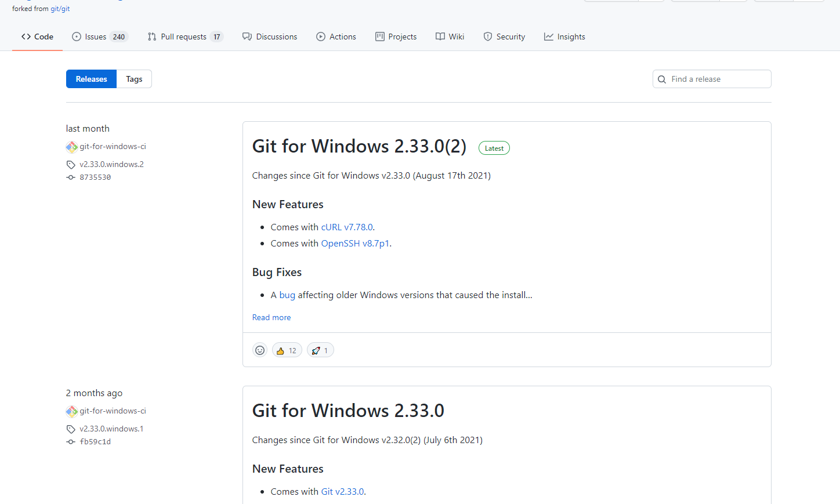840x504 pixels.
Task: Click the Actions play icon
Action: (321, 37)
